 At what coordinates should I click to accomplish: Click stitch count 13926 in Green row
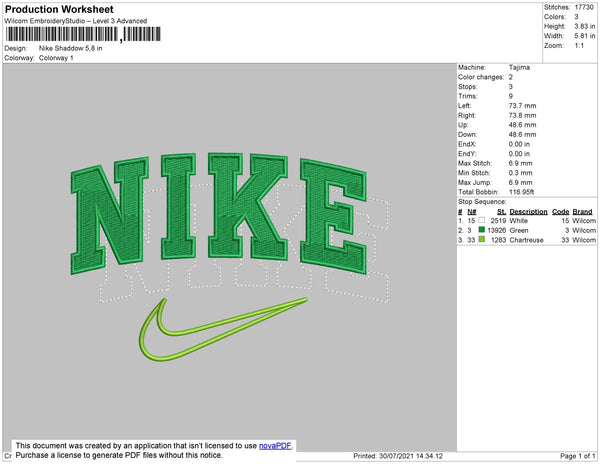(x=497, y=230)
